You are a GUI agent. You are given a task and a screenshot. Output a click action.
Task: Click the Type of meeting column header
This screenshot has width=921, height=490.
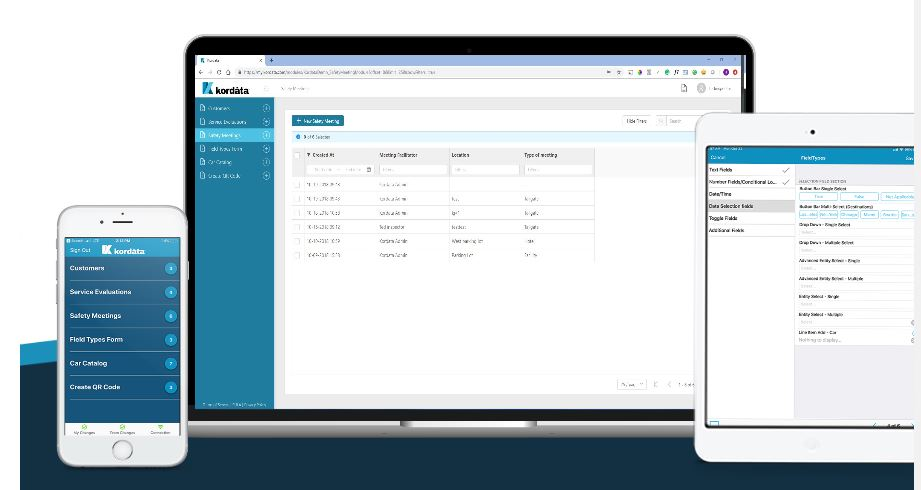pyautogui.click(x=540, y=155)
